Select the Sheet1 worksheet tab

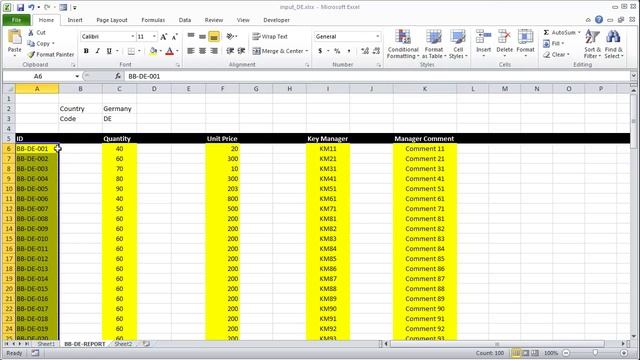[46, 344]
